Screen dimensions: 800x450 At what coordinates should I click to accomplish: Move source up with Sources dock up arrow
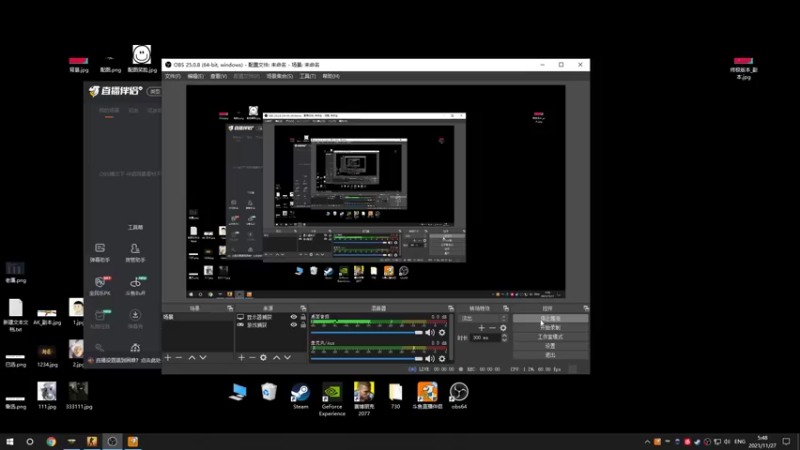[x=277, y=358]
